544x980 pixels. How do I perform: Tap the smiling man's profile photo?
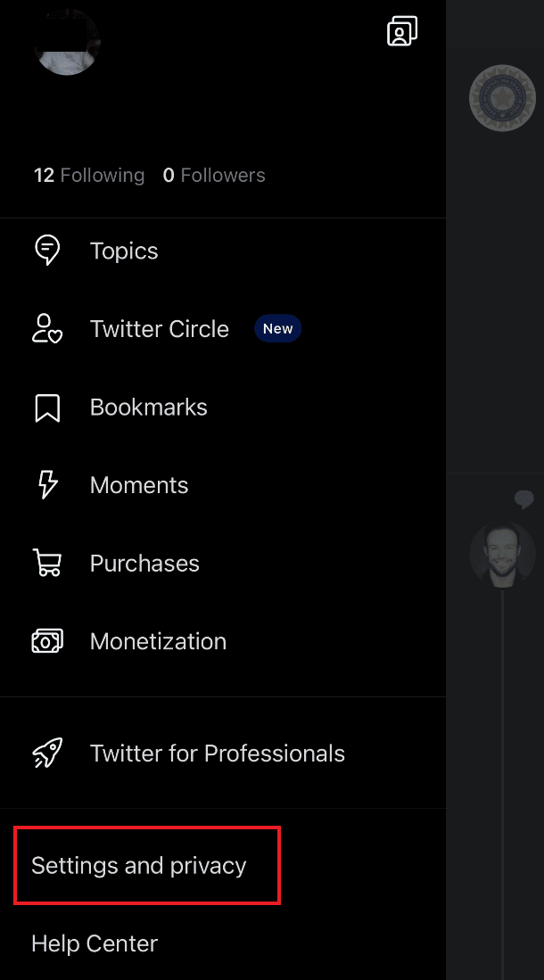(x=502, y=555)
